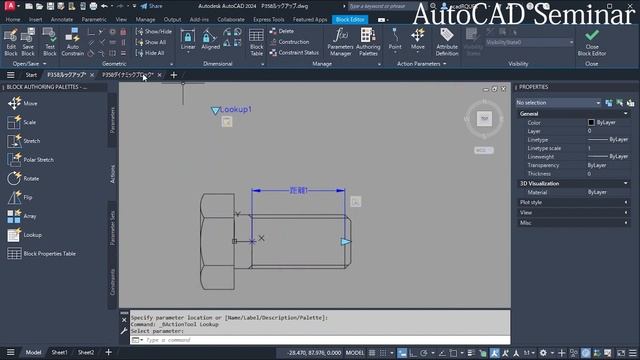This screenshot has height=360, width=640.
Task: Click the Plot printer icon
Action: [x=93, y=6]
